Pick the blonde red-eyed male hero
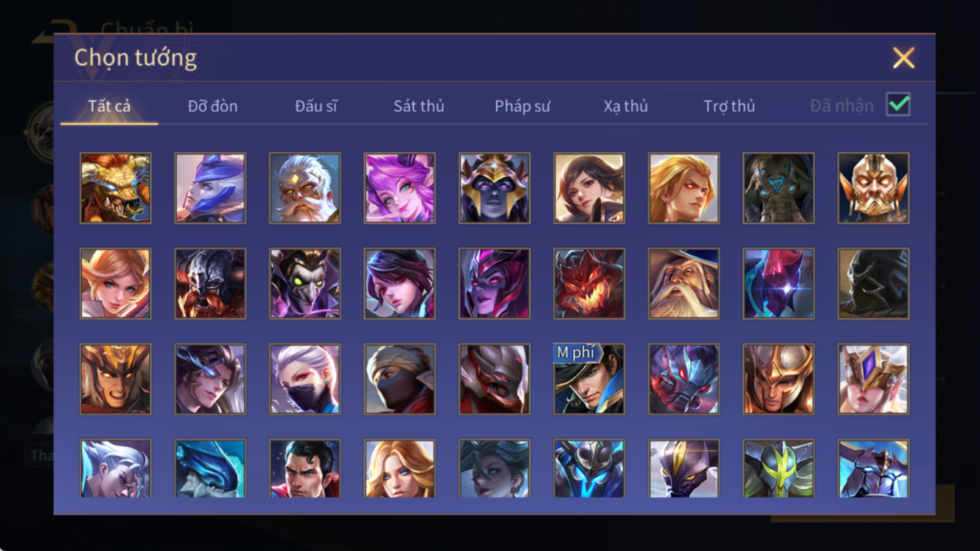Screen dimensions: 980x551 tap(684, 188)
